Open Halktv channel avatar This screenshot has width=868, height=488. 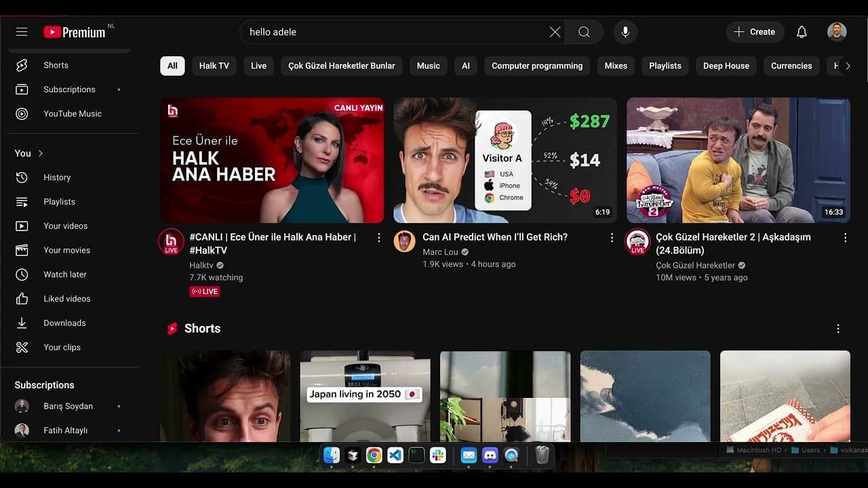click(x=171, y=242)
